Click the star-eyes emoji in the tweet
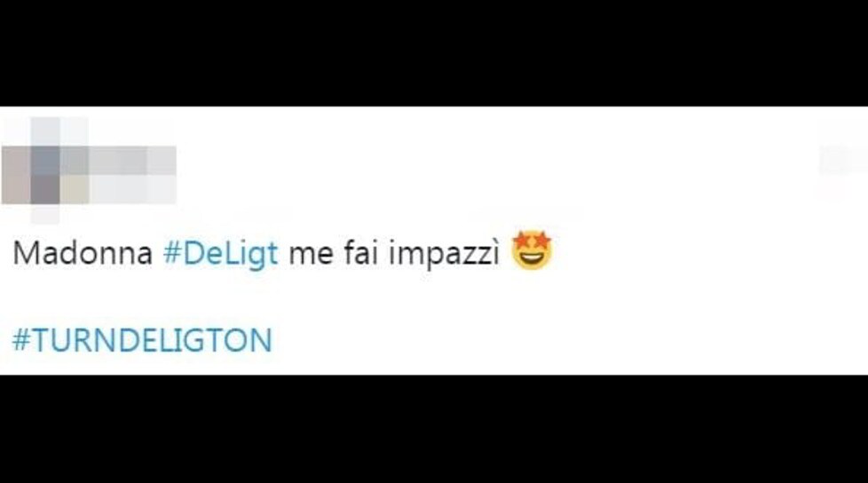The width and height of the screenshot is (868, 483). pos(532,250)
